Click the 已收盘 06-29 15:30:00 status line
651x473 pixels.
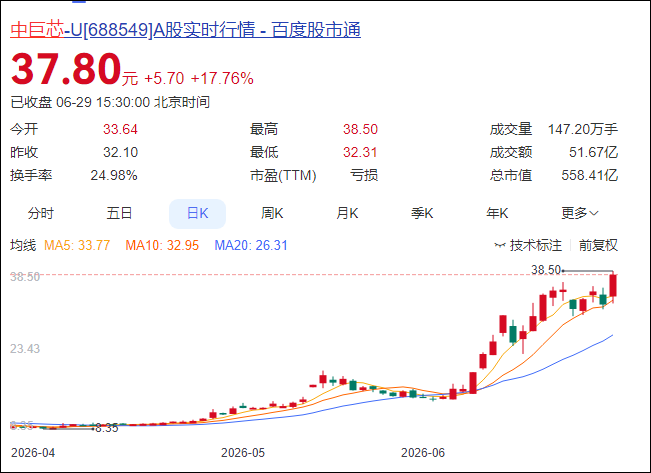point(110,102)
